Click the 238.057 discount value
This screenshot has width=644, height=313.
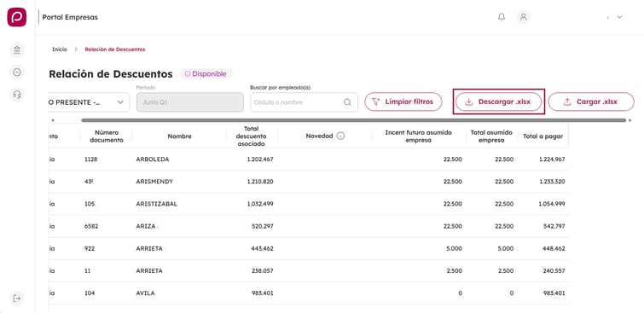click(x=263, y=270)
